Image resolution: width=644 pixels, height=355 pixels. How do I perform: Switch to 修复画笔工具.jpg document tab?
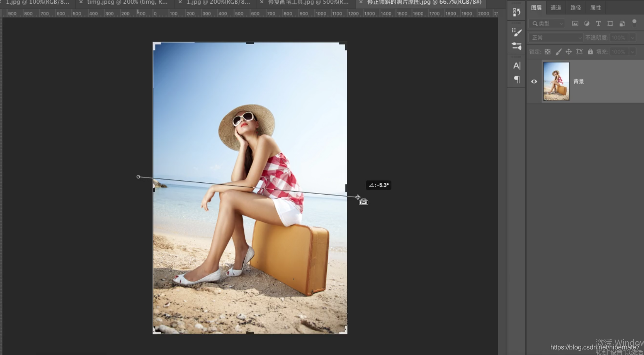[x=308, y=2]
